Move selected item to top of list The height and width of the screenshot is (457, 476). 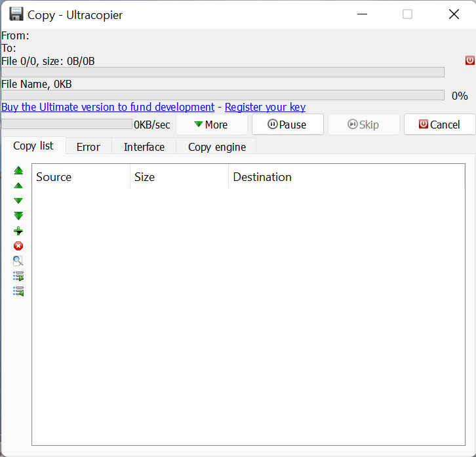click(x=18, y=170)
